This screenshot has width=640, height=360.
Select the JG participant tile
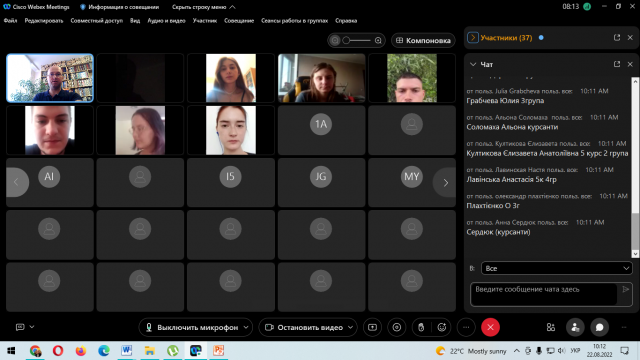pos(322,182)
